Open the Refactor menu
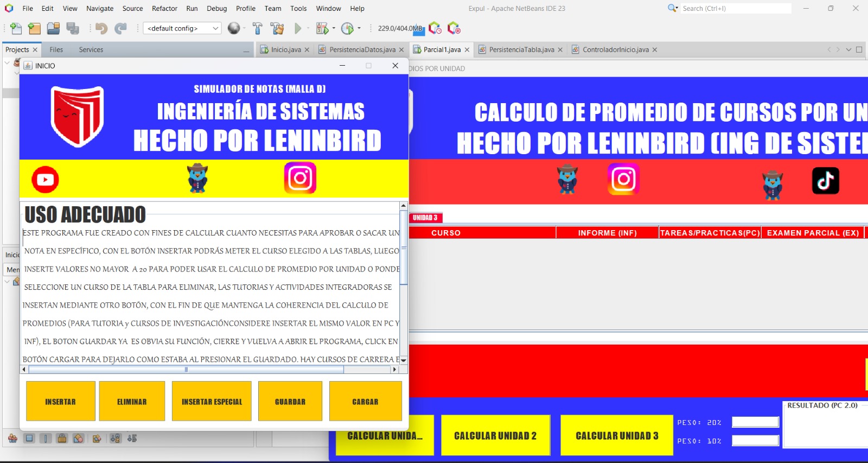 (x=164, y=8)
